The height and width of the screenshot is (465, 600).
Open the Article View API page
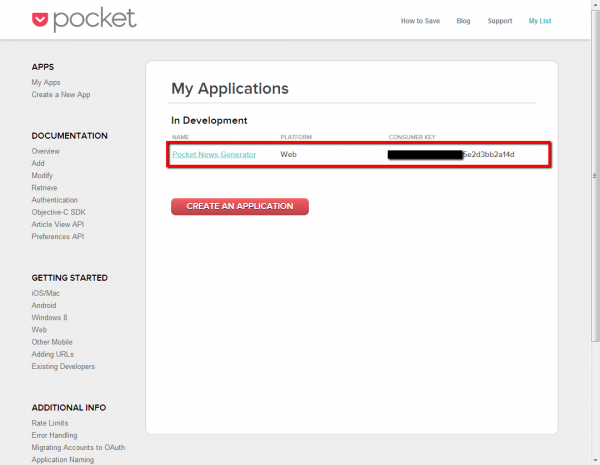[58, 225]
